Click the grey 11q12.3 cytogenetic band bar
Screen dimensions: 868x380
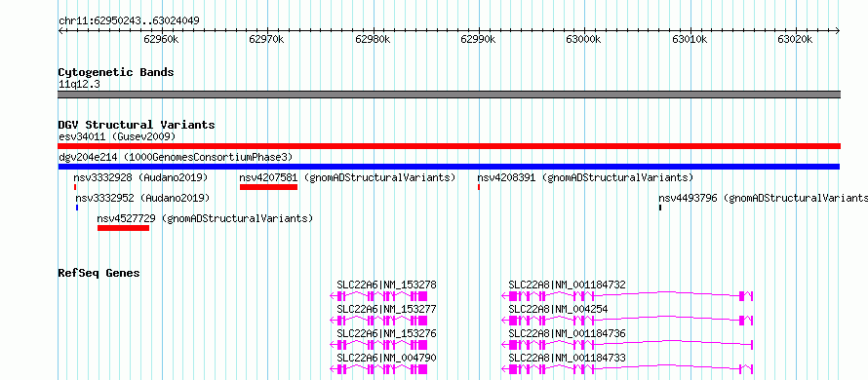[449, 95]
